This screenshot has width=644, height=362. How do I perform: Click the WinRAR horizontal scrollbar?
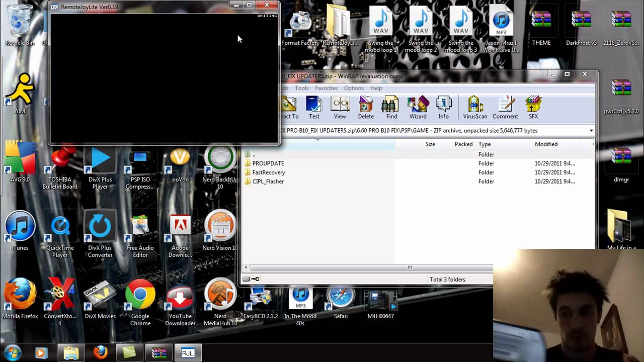pyautogui.click(x=410, y=267)
